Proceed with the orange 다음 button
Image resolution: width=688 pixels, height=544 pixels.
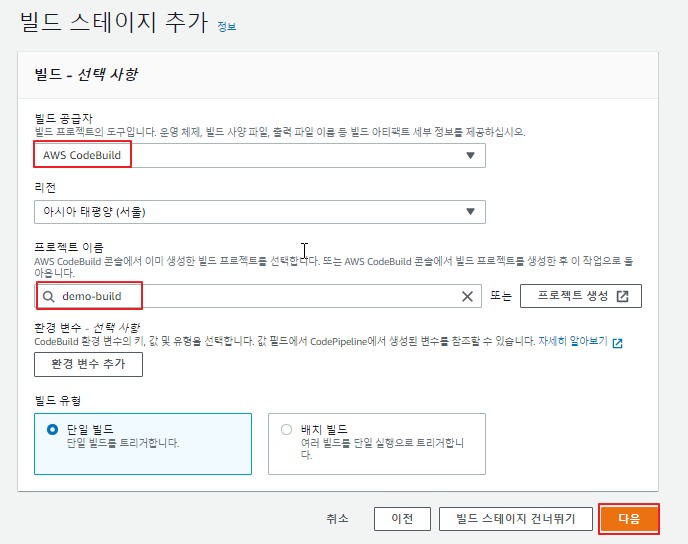629,519
